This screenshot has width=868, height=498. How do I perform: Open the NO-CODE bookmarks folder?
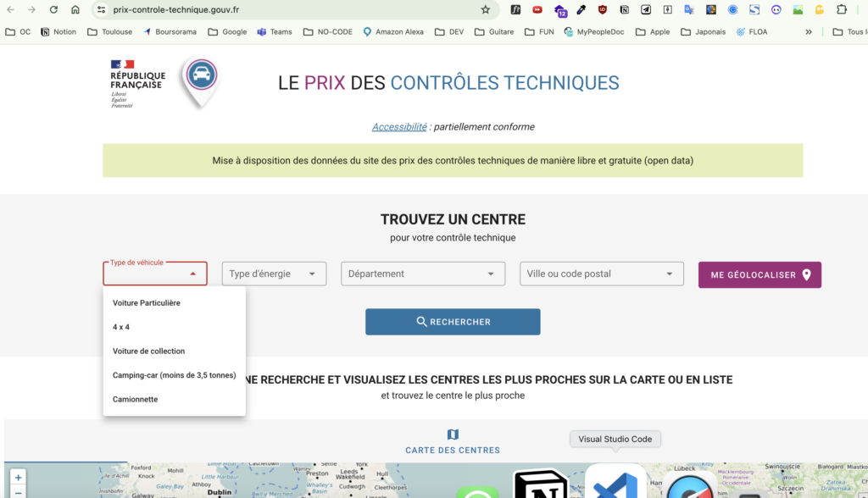pos(328,32)
